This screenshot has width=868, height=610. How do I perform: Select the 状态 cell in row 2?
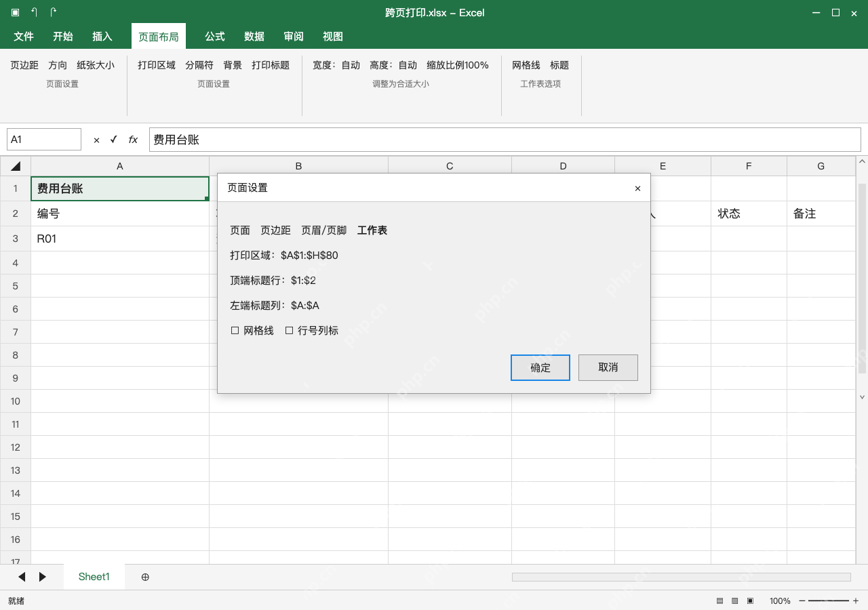(749, 213)
